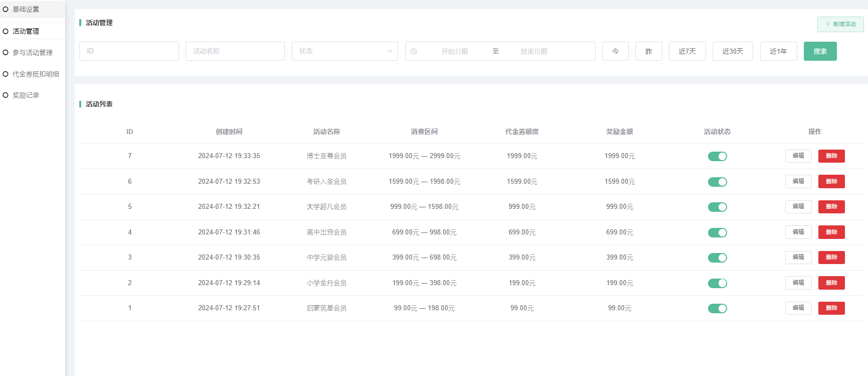This screenshot has width=868, height=376.
Task: Click the 结束日期 end date field
Action: (534, 51)
